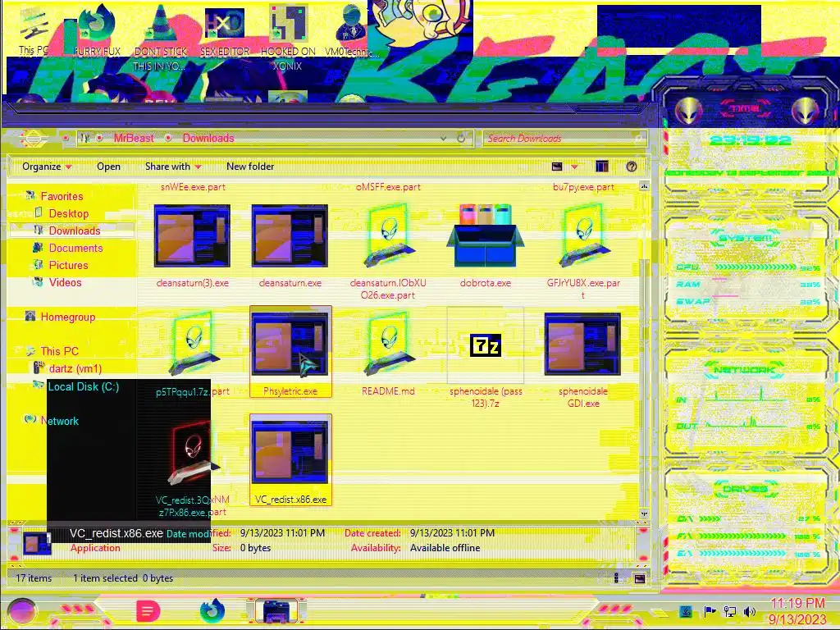Open the change view options arrow
The width and height of the screenshot is (840, 630).
point(574,167)
